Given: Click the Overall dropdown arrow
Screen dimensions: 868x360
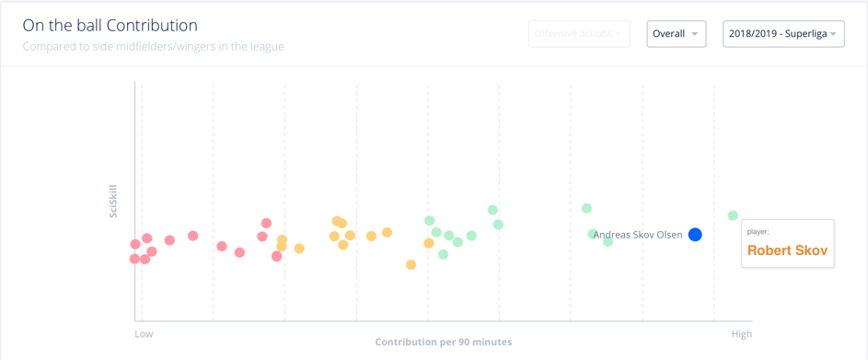Looking at the screenshot, I should pos(694,34).
